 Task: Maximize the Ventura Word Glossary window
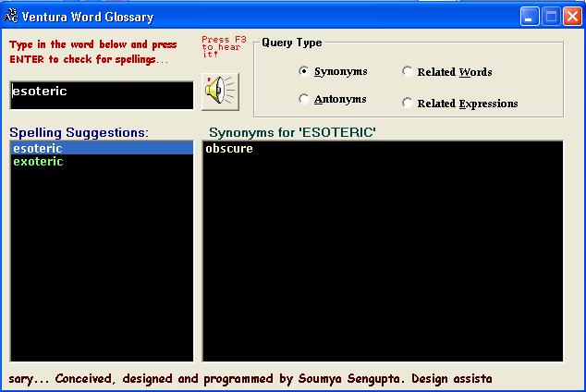[550, 17]
